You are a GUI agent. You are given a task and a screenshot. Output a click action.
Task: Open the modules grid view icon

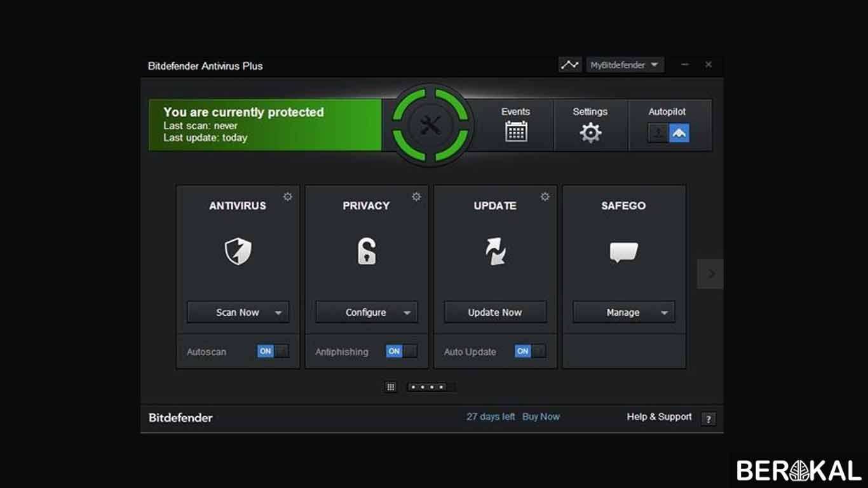(x=391, y=386)
